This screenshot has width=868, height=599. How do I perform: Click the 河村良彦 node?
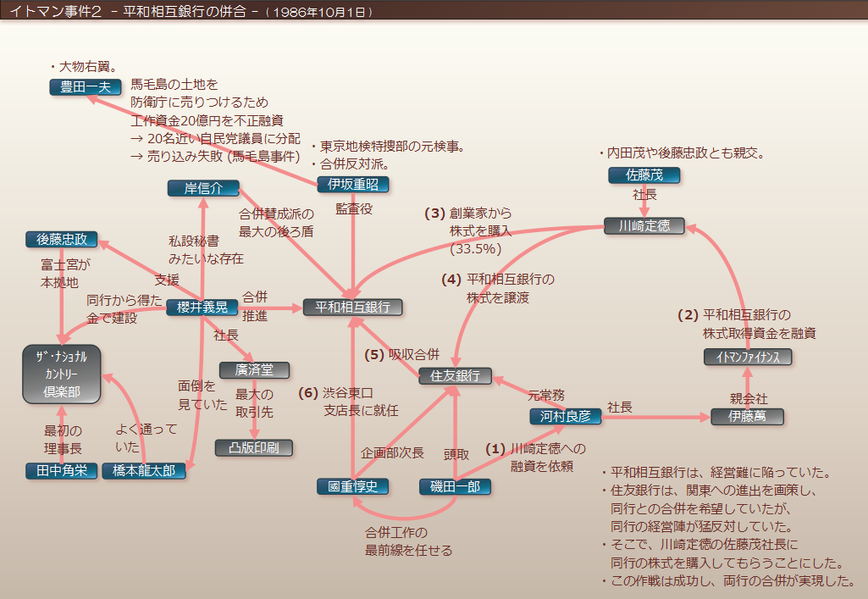click(x=565, y=416)
